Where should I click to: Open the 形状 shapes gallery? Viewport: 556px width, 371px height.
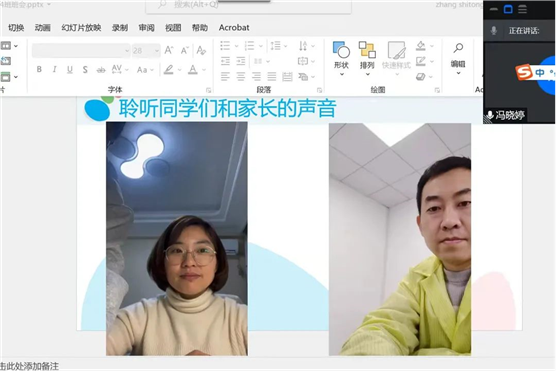(x=341, y=58)
